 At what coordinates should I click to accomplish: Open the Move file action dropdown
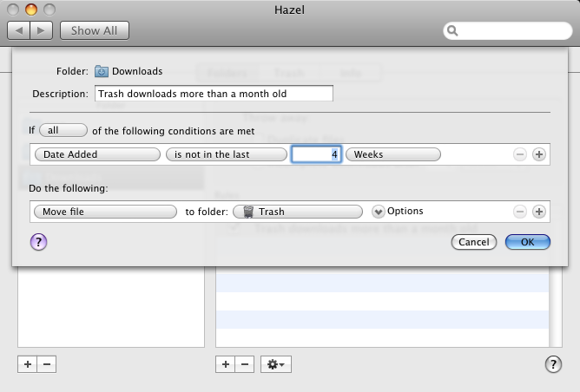[x=105, y=212]
